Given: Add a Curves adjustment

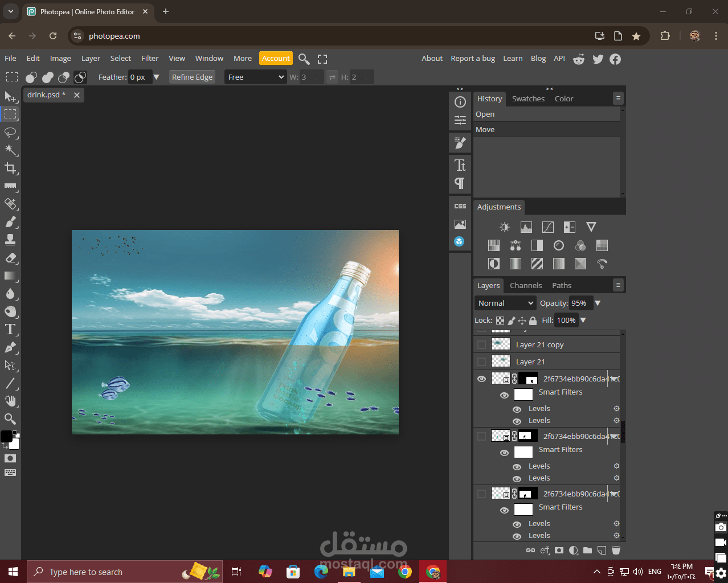Looking at the screenshot, I should click(547, 227).
